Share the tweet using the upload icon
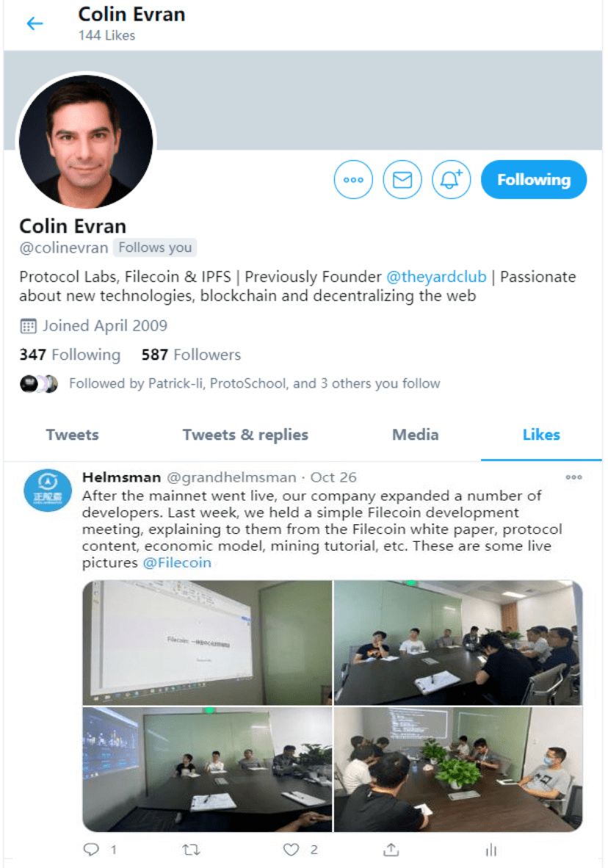Image resolution: width=608 pixels, height=868 pixels. pyautogui.click(x=391, y=849)
